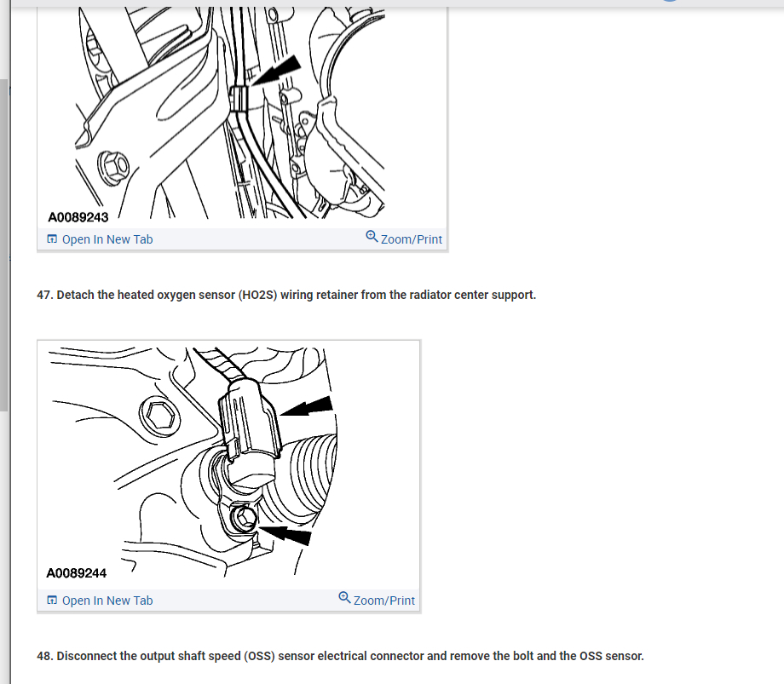Click Zoom/Print for diagram A0089243
The height and width of the screenshot is (684, 784).
click(x=404, y=239)
